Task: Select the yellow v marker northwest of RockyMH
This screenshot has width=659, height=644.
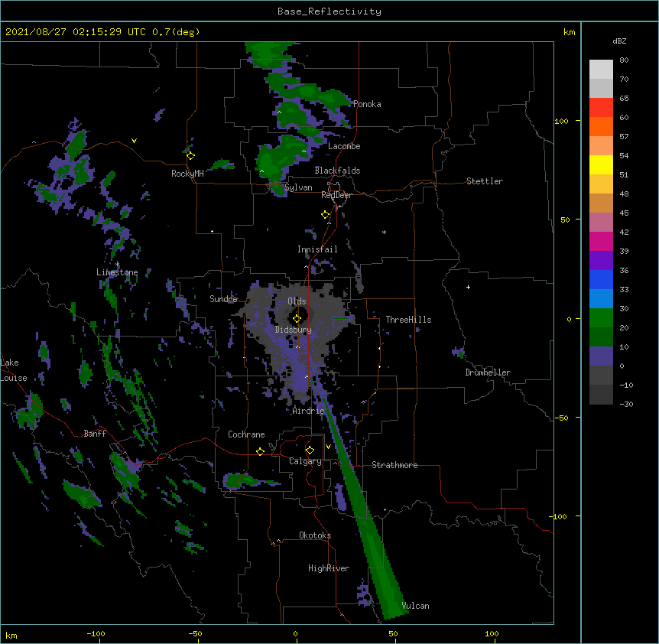Action: point(134,141)
